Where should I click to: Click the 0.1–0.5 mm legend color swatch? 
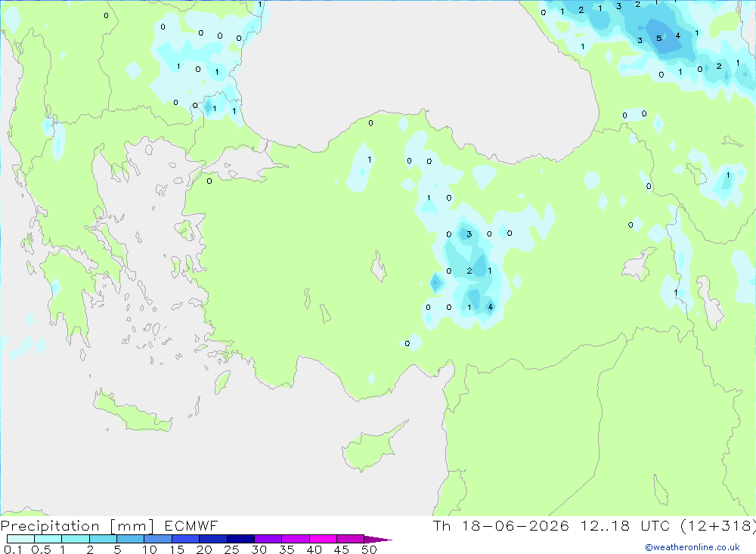pyautogui.click(x=20, y=539)
